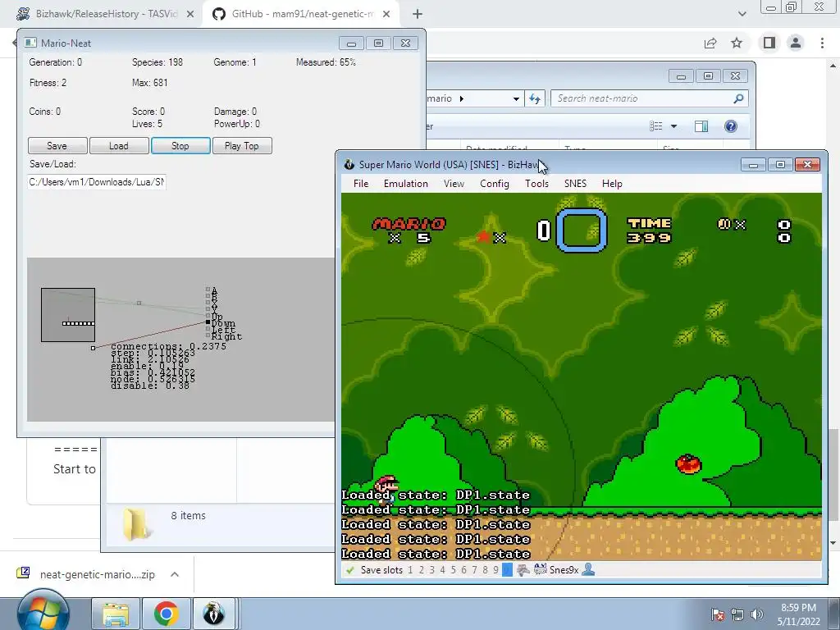Switch to the GitHub mam91 browser tab
This screenshot has width=840, height=630.
[302, 14]
